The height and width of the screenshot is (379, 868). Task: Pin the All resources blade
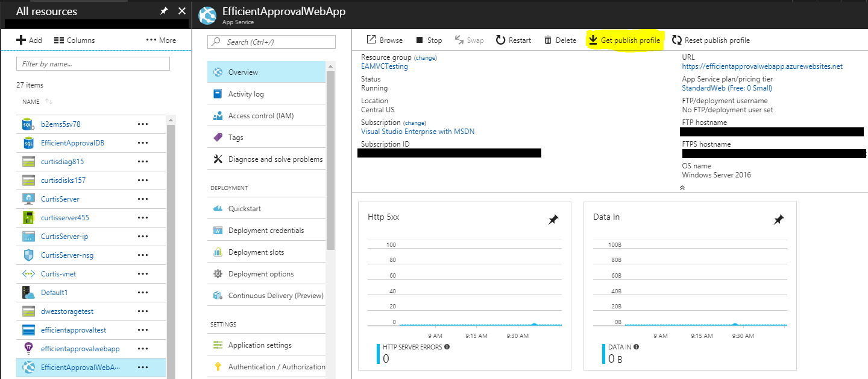(164, 11)
